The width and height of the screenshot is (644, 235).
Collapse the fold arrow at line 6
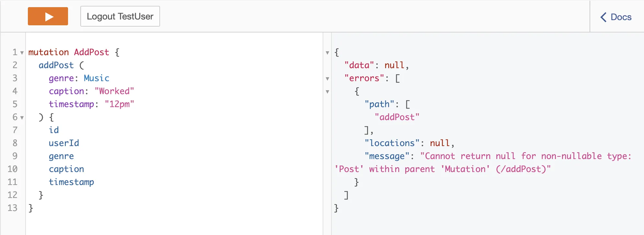point(22,117)
